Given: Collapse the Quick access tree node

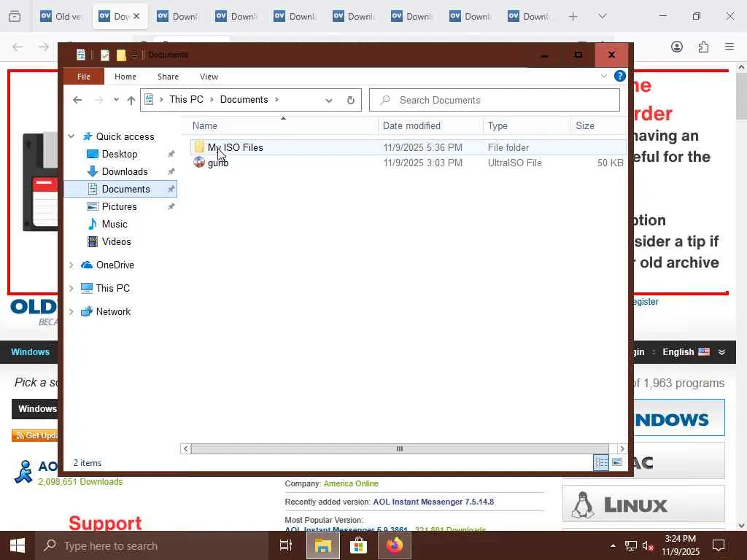Looking at the screenshot, I should pos(71,136).
